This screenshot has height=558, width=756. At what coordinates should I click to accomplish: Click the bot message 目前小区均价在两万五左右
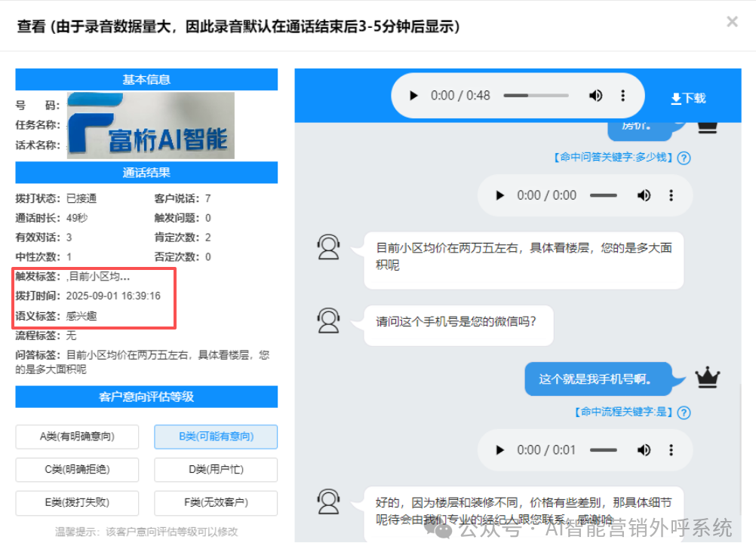point(524,260)
